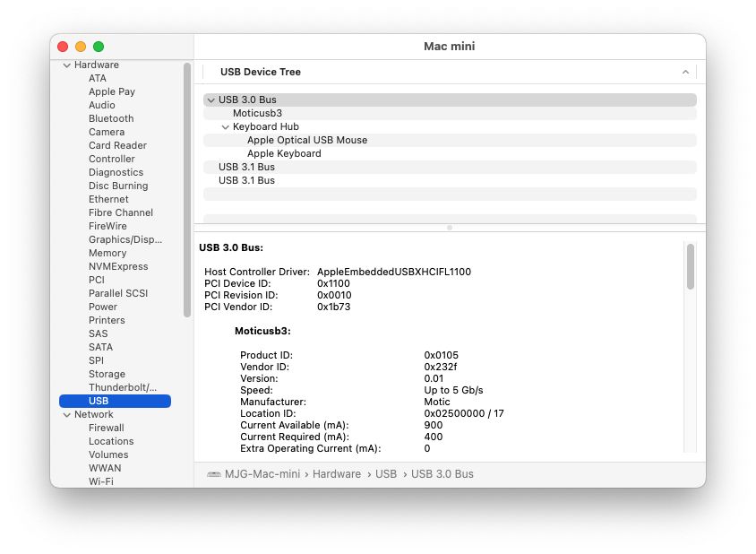The image size is (756, 554).
Task: Click the Speed value Up to 5 Gb/s
Action: 454,391
